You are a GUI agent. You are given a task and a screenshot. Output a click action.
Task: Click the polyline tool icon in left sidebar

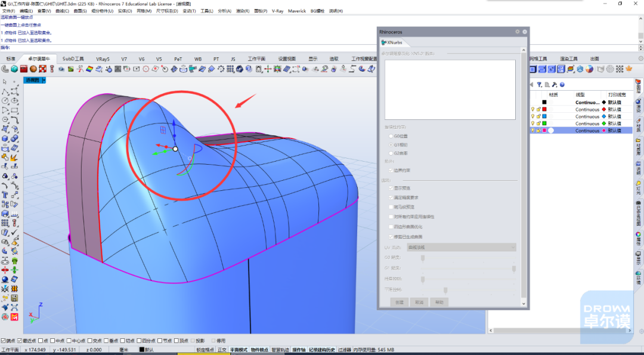(x=5, y=92)
